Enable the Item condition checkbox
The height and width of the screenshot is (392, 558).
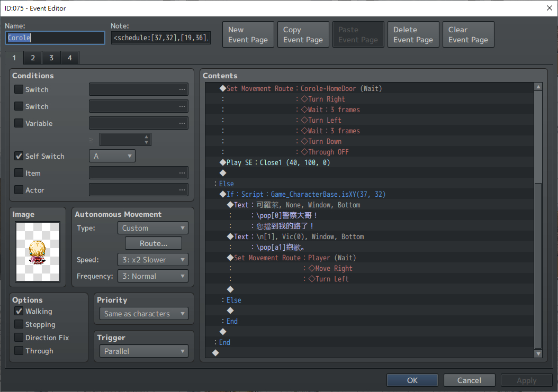[19, 173]
